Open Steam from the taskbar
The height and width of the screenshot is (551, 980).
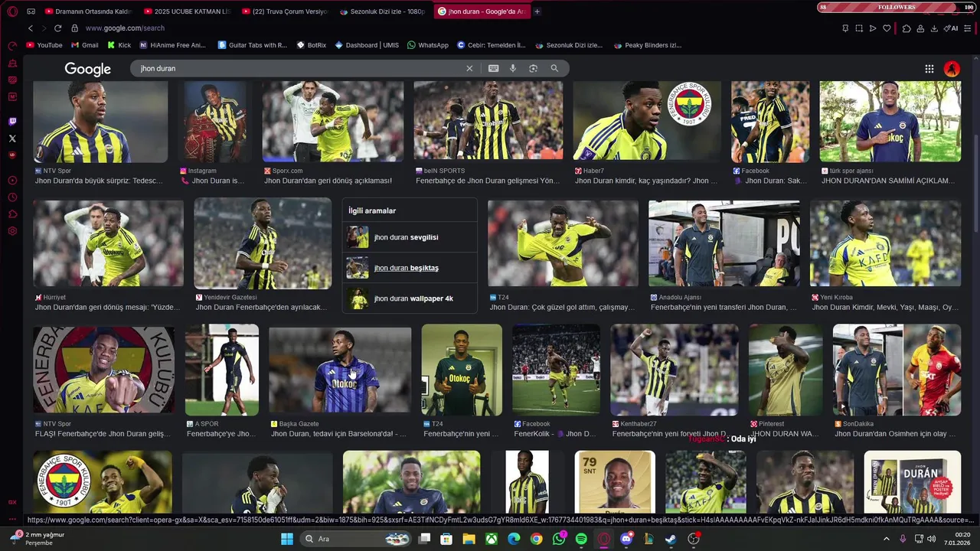pos(670,539)
